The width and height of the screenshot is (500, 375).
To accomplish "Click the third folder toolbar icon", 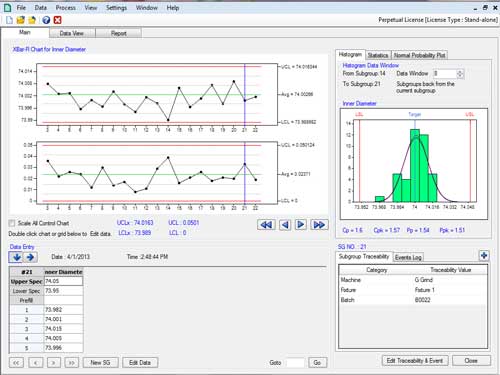I will (x=32, y=20).
